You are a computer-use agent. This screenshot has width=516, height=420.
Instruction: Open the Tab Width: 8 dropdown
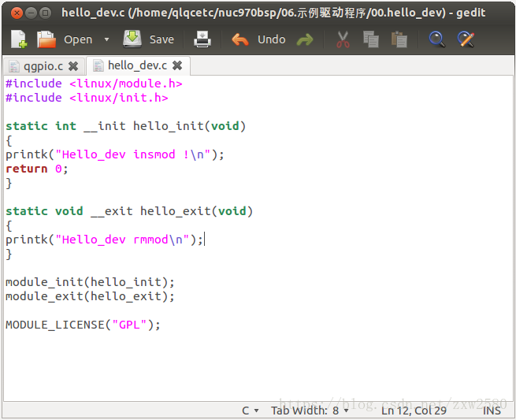tap(310, 411)
